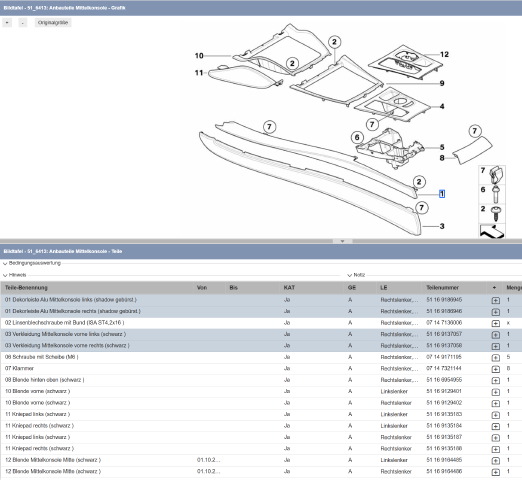The width and height of the screenshot is (522, 480).
Task: Click part number 51 16 9137057
Action: point(444,334)
